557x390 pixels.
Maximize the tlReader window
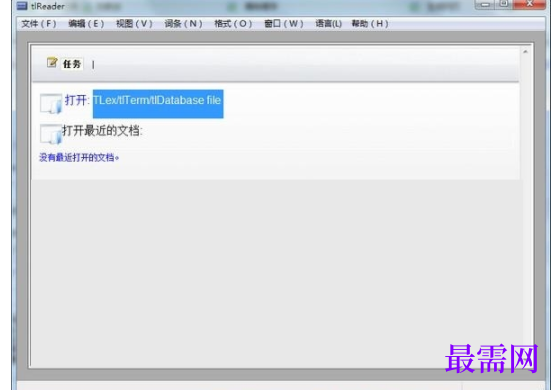click(504, 4)
